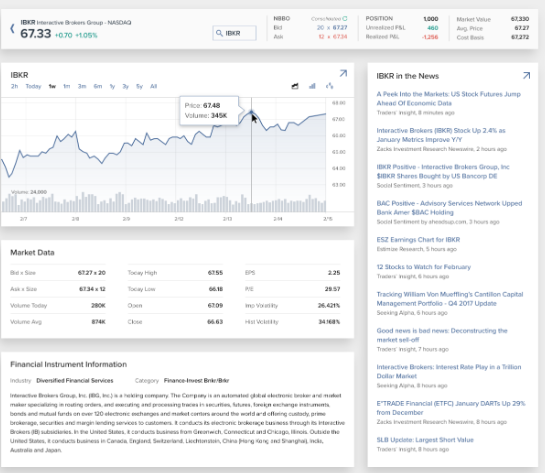
Task: Open Tracking William Von Mueffling's Cantillon article
Action: [x=450, y=299]
